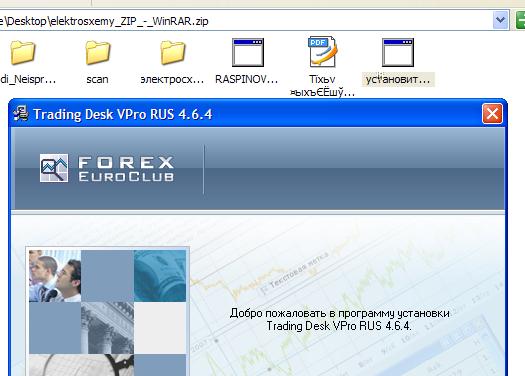Click the FOREX EuroClub logo text
525x376 pixels.
pyautogui.click(x=126, y=168)
